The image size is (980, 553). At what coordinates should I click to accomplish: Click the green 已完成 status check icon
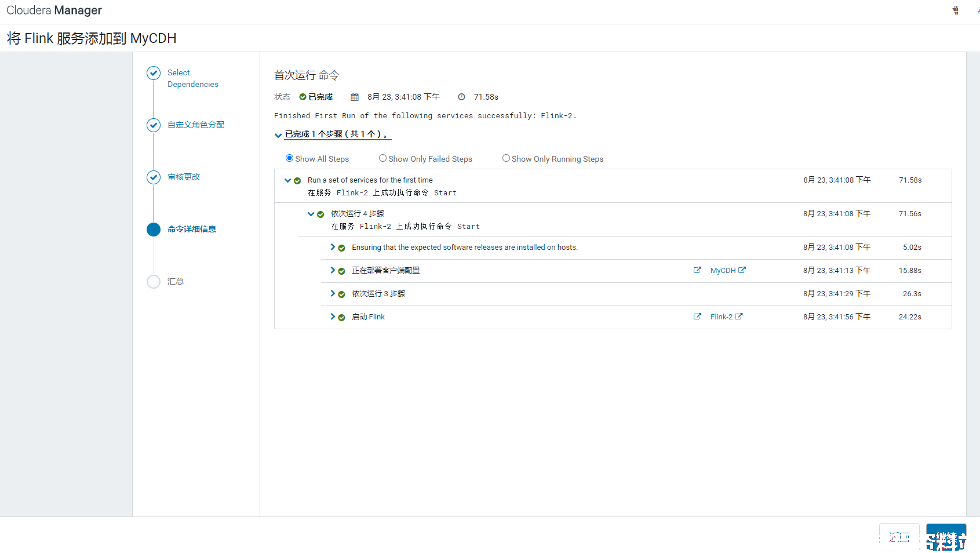tap(303, 97)
